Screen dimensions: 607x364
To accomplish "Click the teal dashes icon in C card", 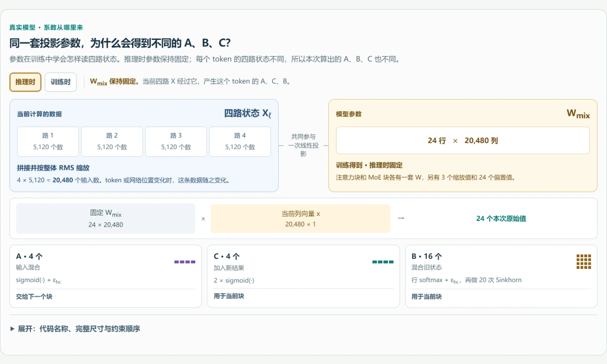I will click(x=383, y=262).
